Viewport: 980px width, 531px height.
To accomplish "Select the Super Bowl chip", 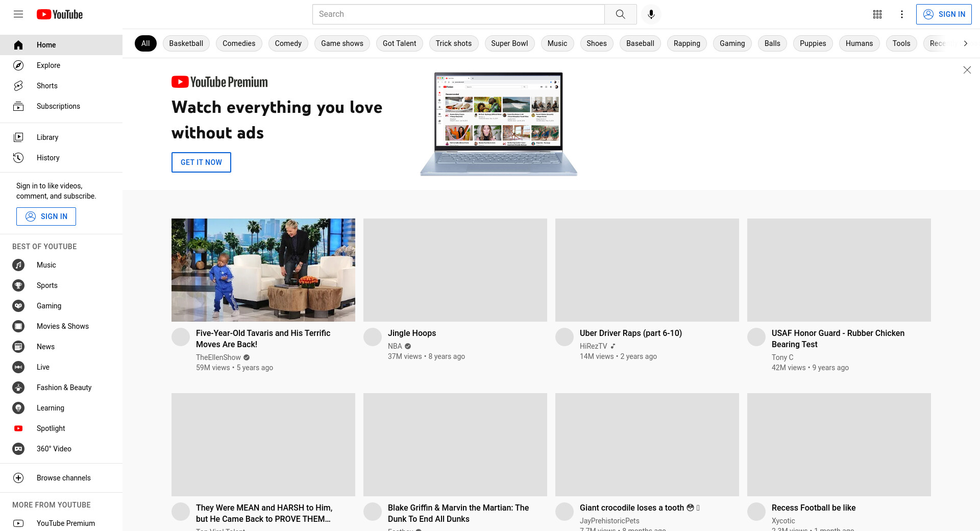I will (x=509, y=43).
